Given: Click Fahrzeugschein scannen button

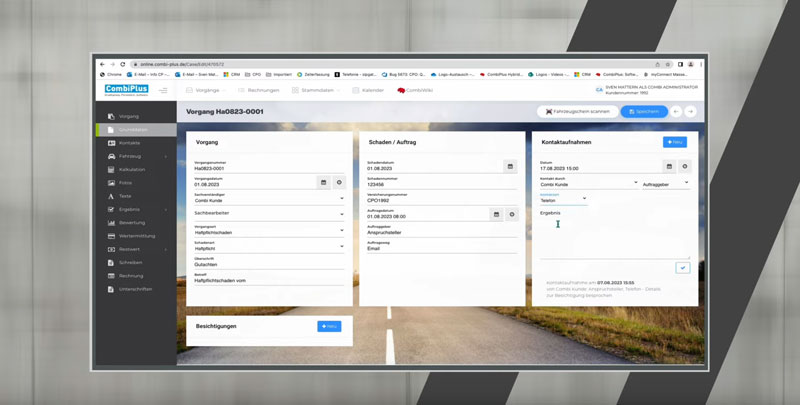Looking at the screenshot, I should (x=577, y=111).
